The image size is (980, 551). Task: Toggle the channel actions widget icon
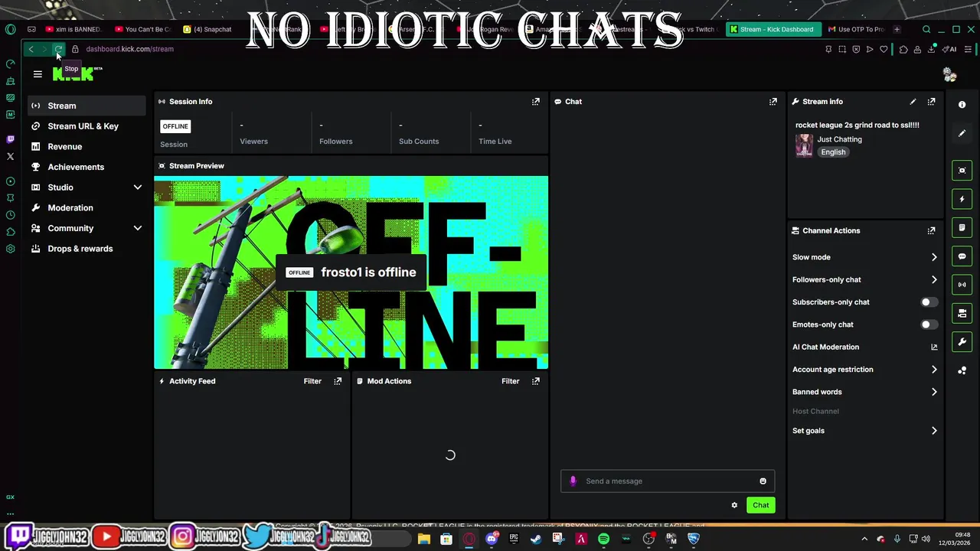(x=962, y=313)
